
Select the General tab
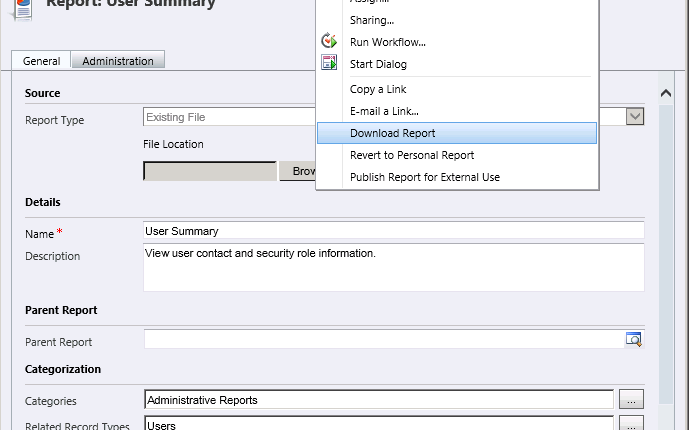42,61
